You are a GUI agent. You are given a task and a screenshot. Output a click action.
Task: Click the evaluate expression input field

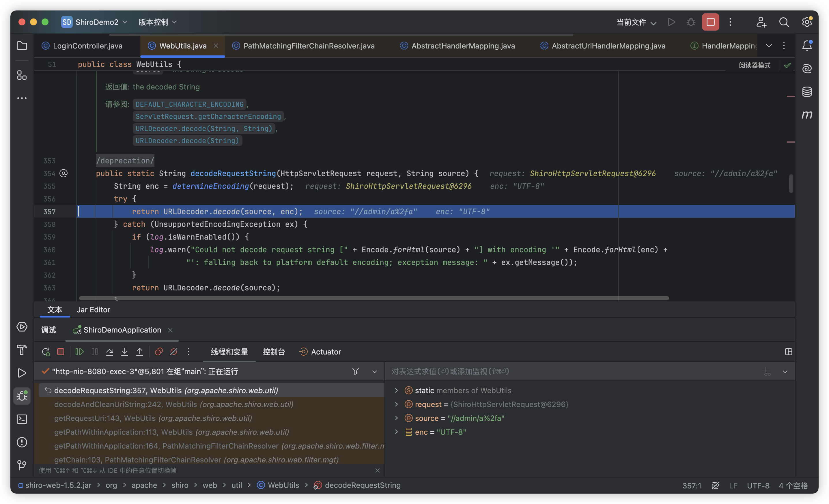572,371
